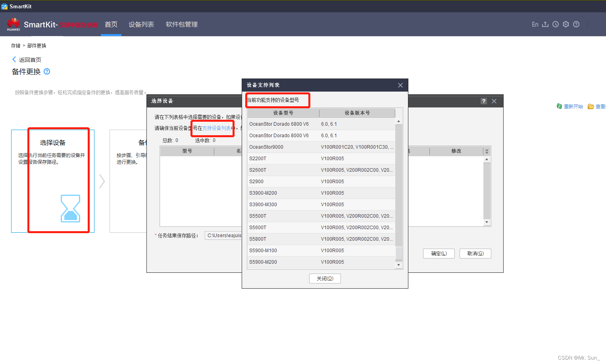
Task: Click the 关闭(O) button in the device support dialog
Action: tap(325, 278)
